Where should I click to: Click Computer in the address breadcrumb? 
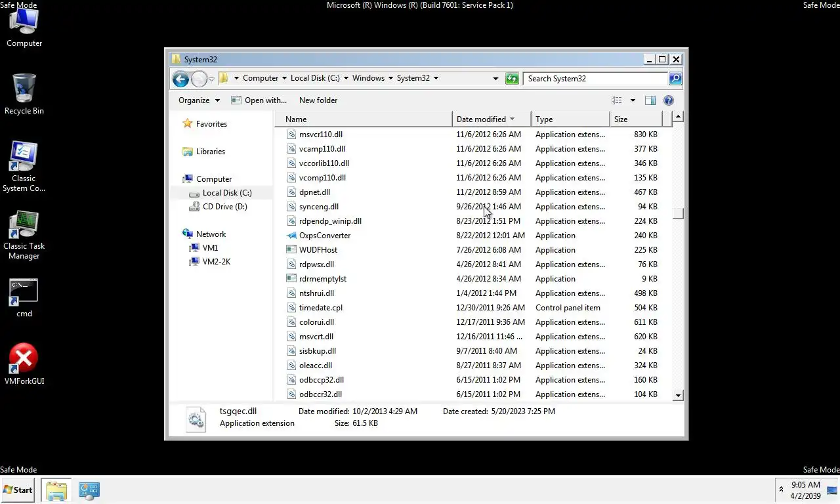[x=261, y=78]
